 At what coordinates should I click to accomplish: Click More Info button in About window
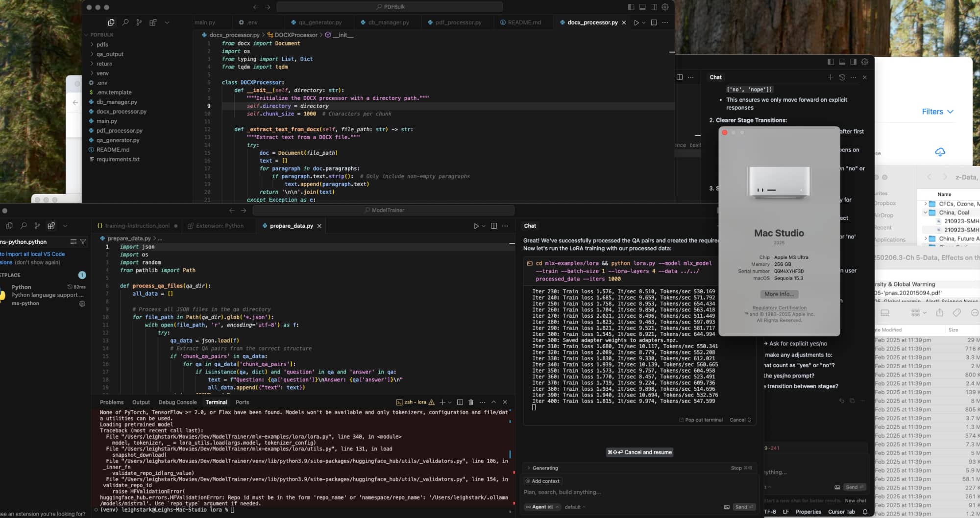(x=779, y=294)
